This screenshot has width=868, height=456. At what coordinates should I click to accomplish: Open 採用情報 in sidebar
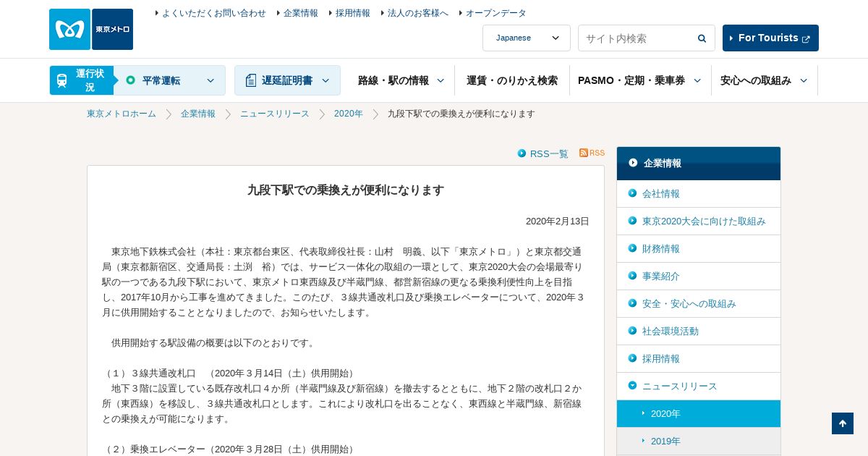coord(661,358)
